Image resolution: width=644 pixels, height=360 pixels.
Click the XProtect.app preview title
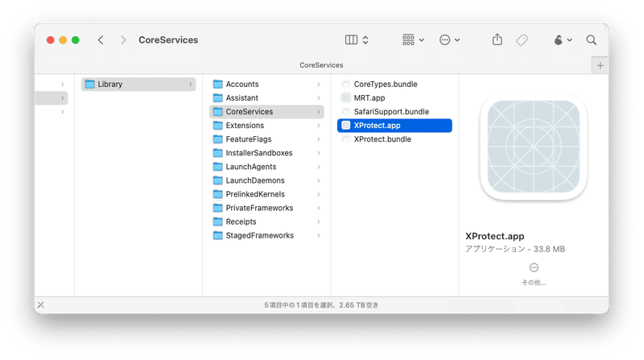(494, 236)
